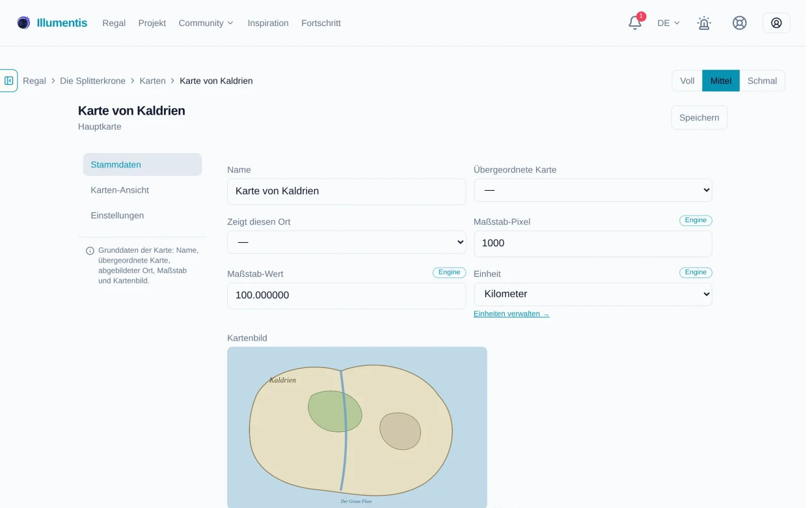Switch width to Voll
Viewport: 812px width, 508px height.
(x=687, y=81)
